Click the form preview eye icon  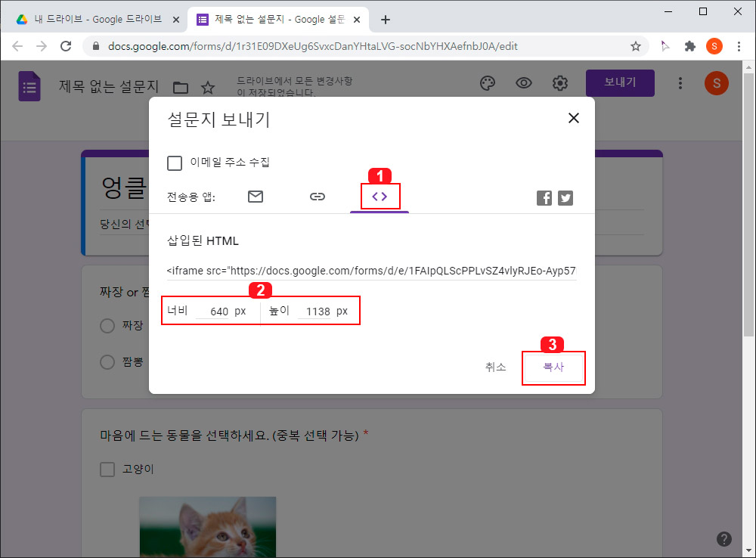tap(524, 83)
